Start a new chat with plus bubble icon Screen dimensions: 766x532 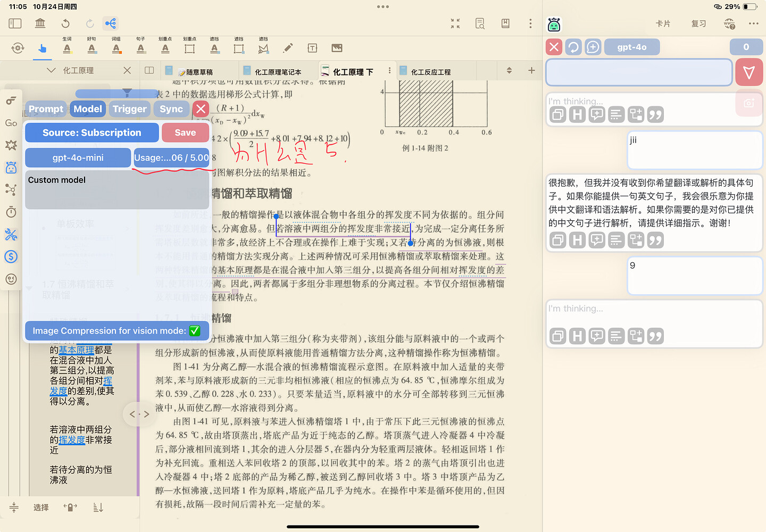click(593, 47)
